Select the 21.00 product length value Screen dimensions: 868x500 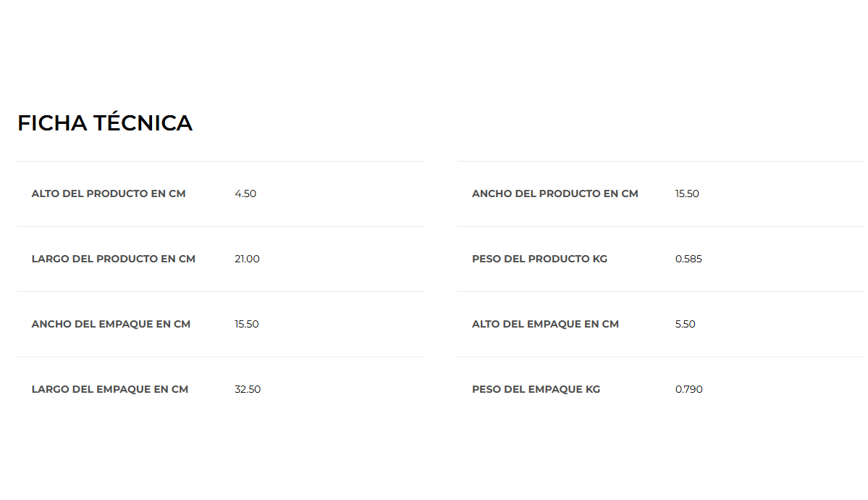(247, 259)
